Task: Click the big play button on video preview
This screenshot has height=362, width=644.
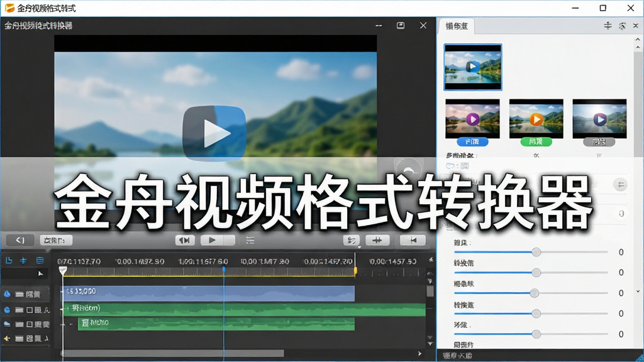Action: 214,133
